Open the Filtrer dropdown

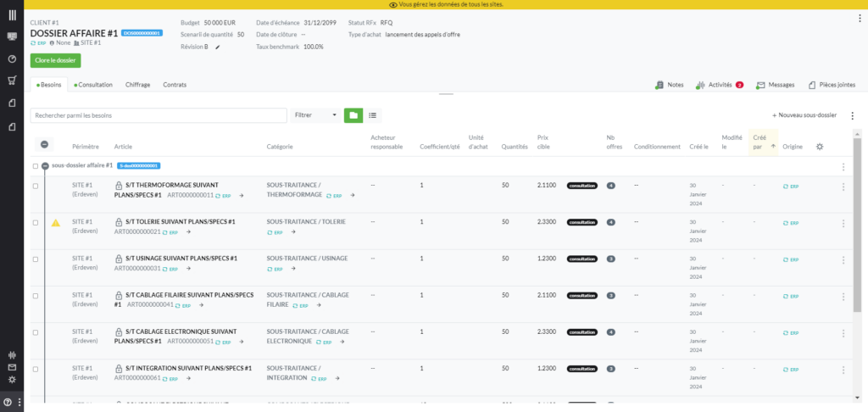315,114
